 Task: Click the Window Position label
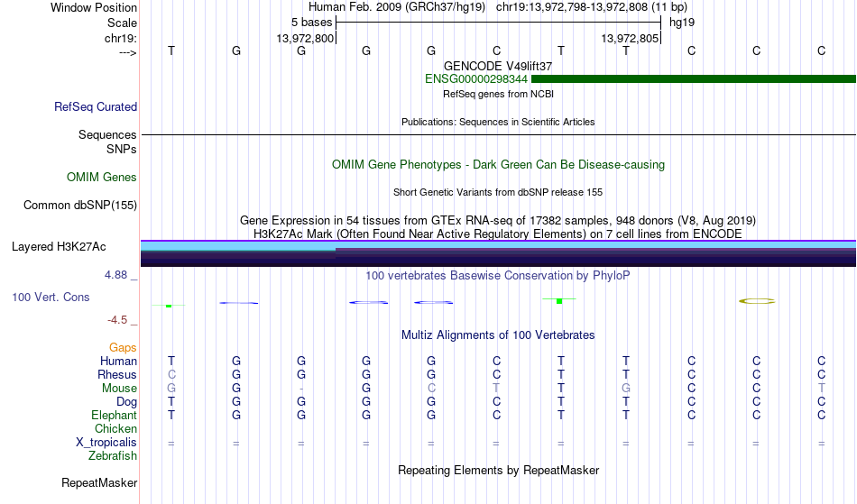coord(94,7)
